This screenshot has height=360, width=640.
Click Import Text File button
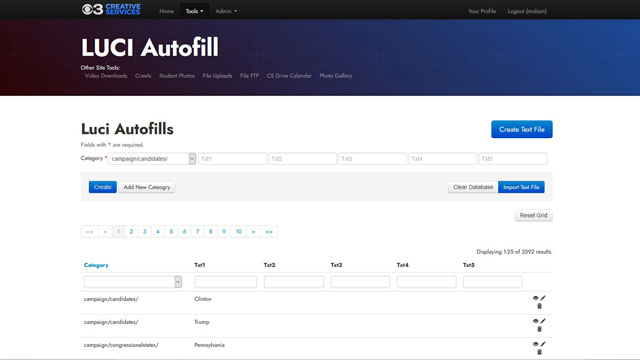[x=521, y=187]
